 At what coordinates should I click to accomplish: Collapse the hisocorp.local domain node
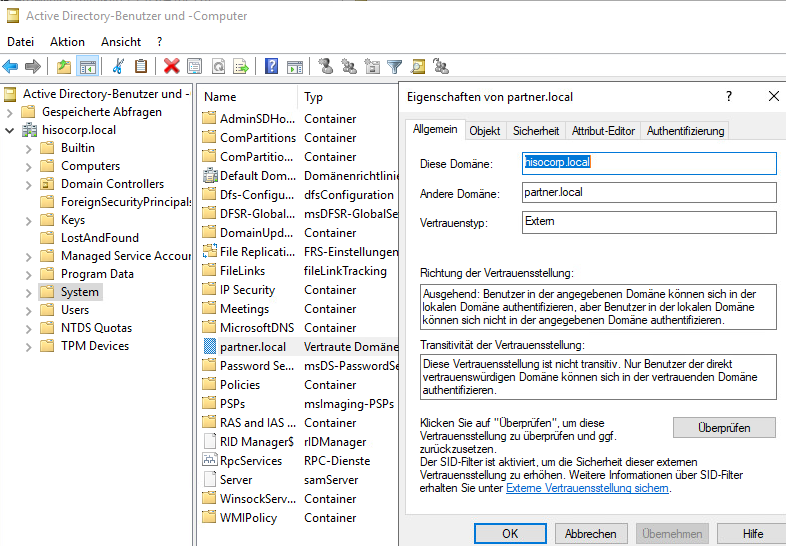click(9, 130)
